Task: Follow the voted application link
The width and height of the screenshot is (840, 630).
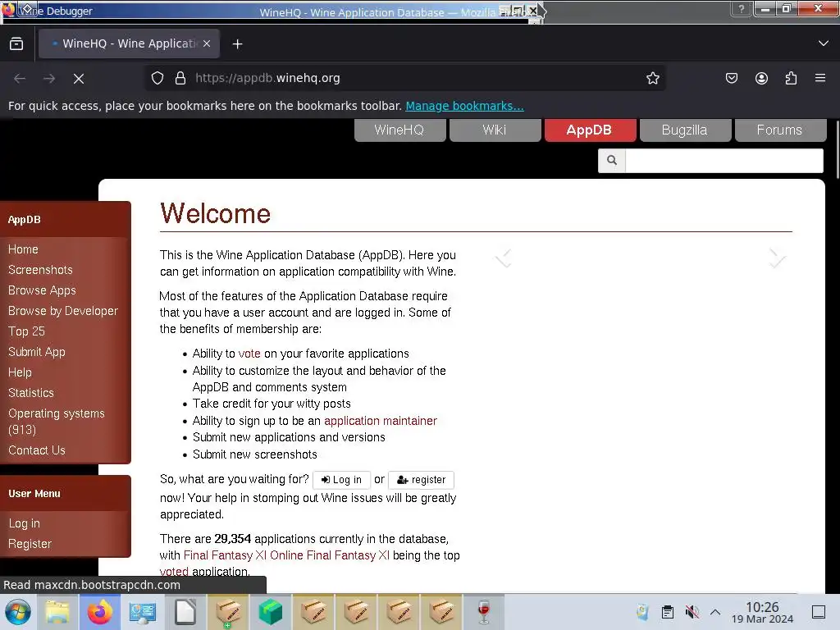Action: pos(174,572)
